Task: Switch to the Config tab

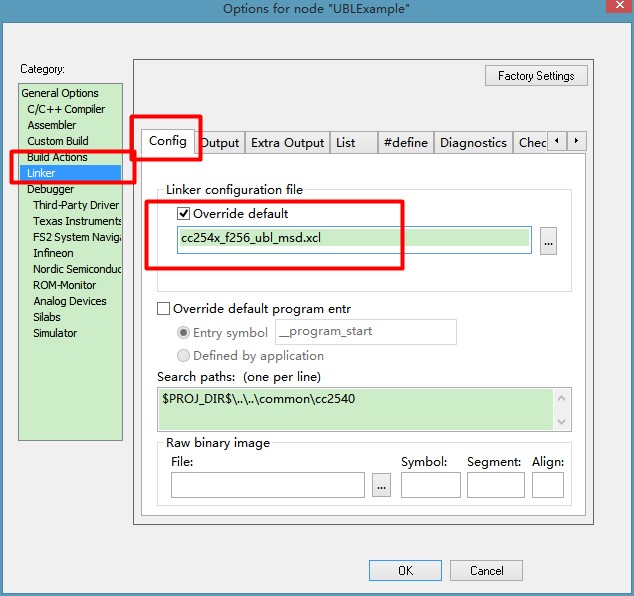Action: (168, 141)
